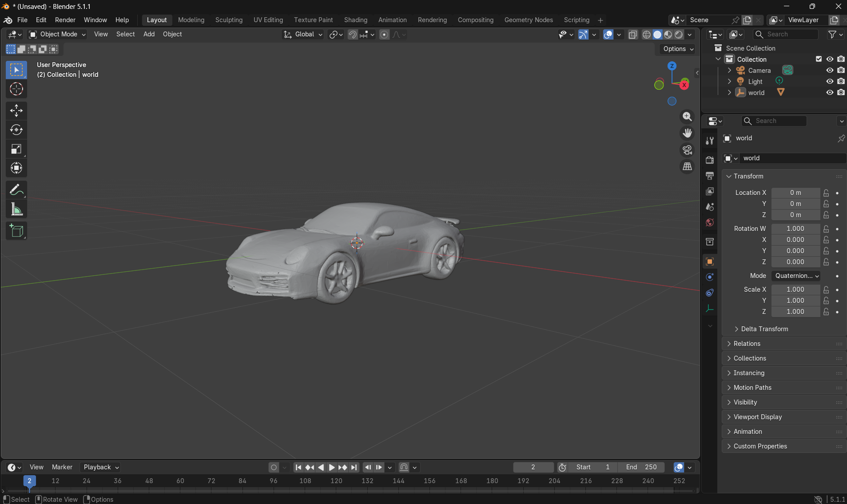Open the Shading workspace tab
The width and height of the screenshot is (847, 504).
click(x=355, y=20)
